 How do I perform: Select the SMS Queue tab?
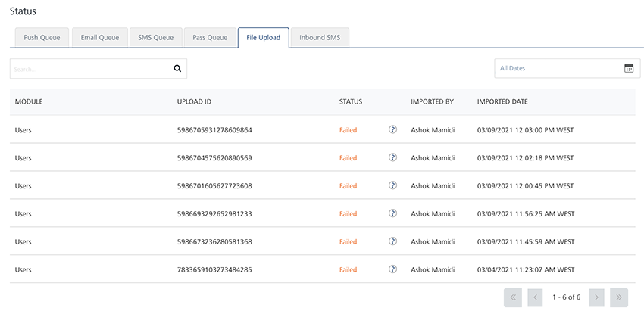[x=156, y=38]
